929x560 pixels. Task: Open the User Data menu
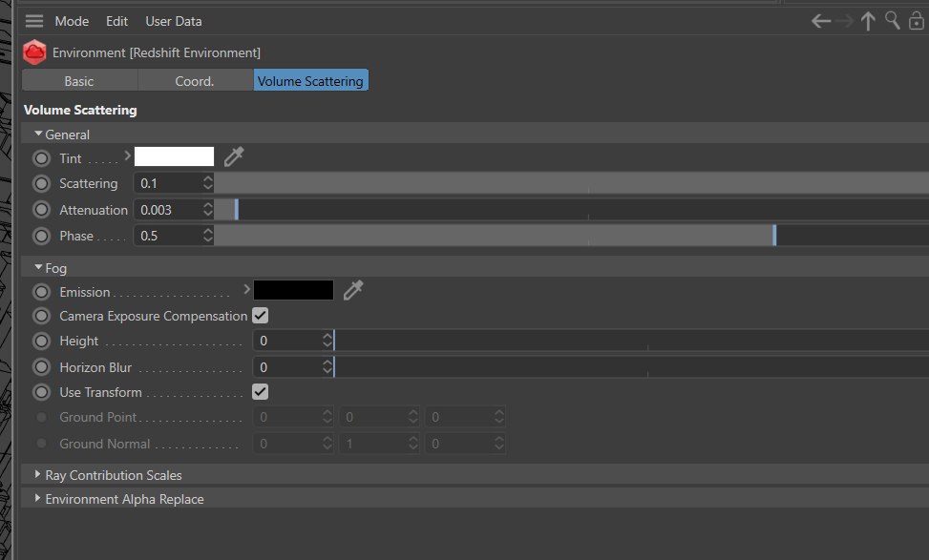click(x=174, y=21)
